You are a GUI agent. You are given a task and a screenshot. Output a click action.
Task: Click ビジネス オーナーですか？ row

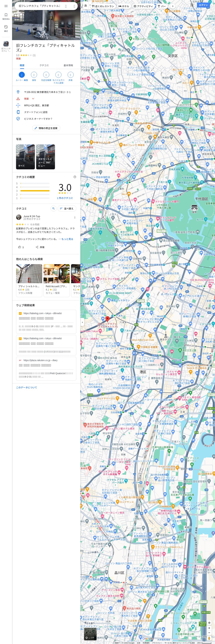click(x=46, y=119)
